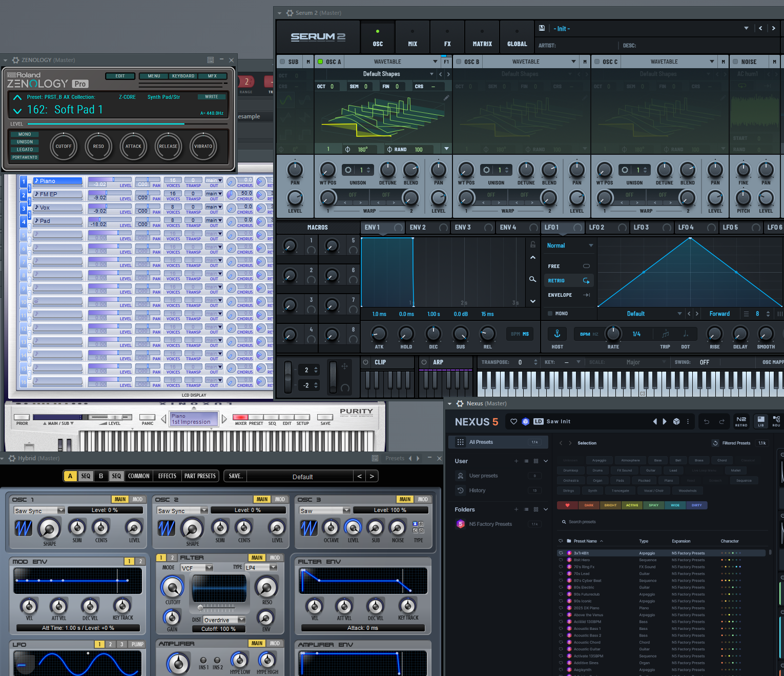Open the Hybrid filter type LP4 dropdown

(x=261, y=567)
